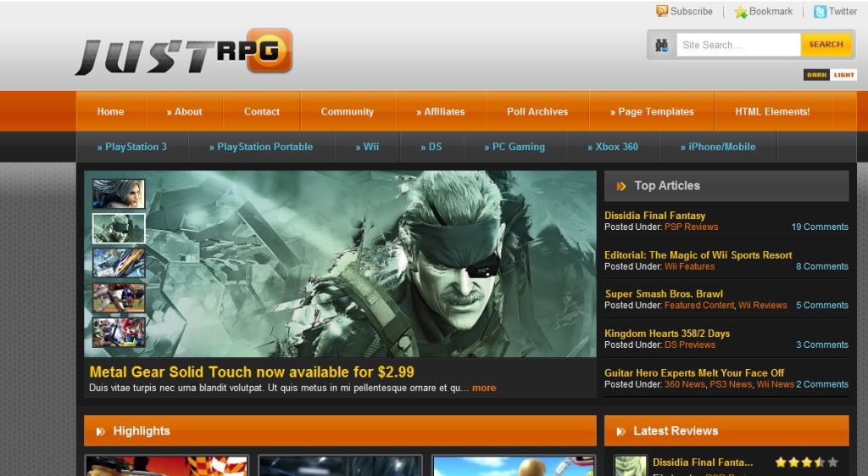Click the orange 'more' link

pos(484,388)
